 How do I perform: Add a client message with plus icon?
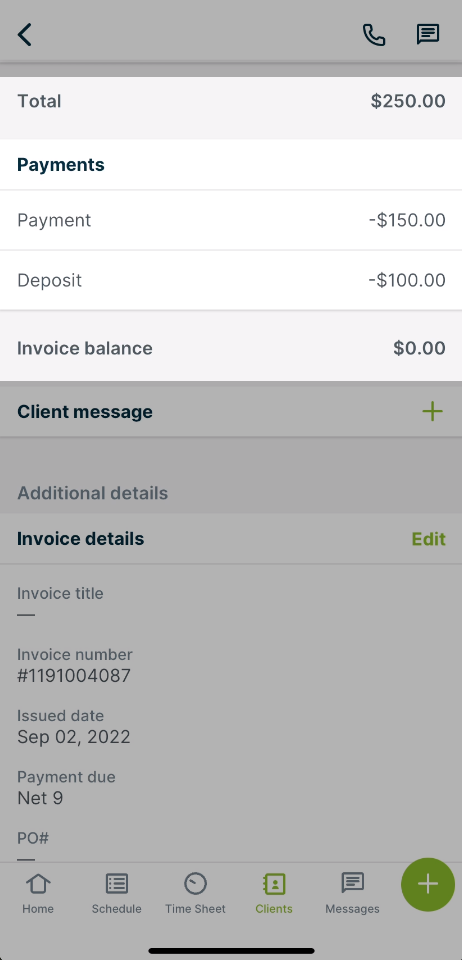432,411
